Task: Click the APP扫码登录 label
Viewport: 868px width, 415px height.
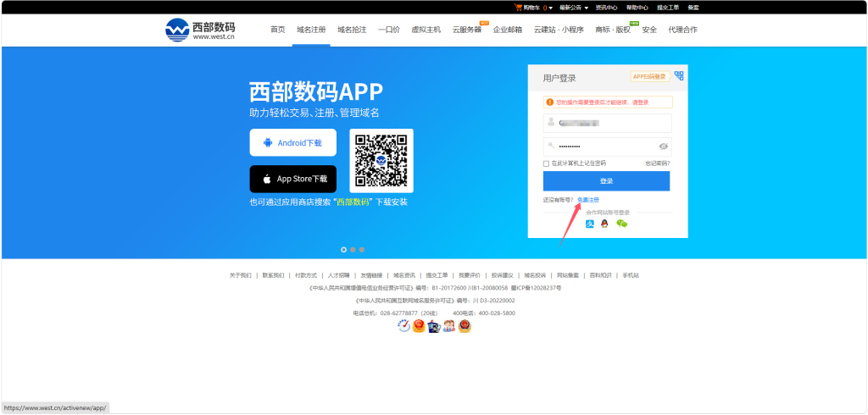Action: coord(650,76)
